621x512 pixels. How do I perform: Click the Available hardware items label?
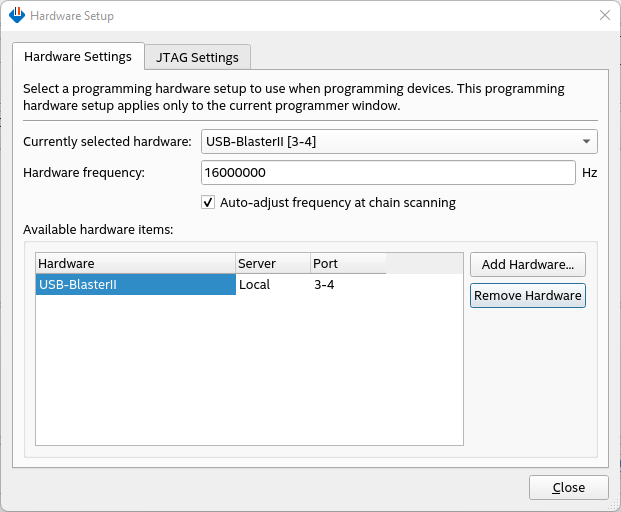coord(98,230)
